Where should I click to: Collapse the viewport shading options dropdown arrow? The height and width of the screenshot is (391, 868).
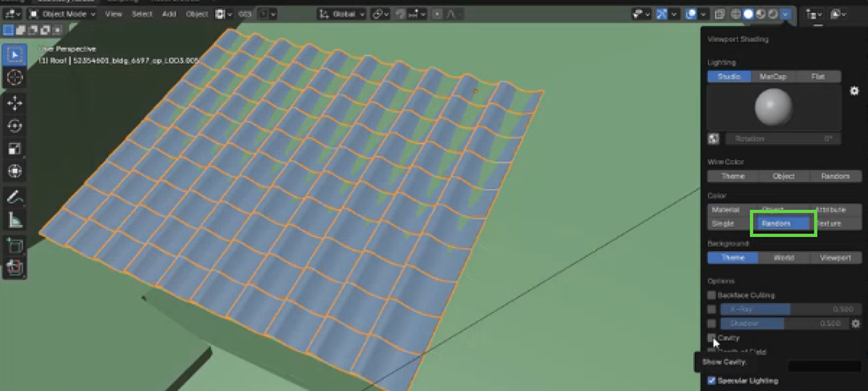786,14
